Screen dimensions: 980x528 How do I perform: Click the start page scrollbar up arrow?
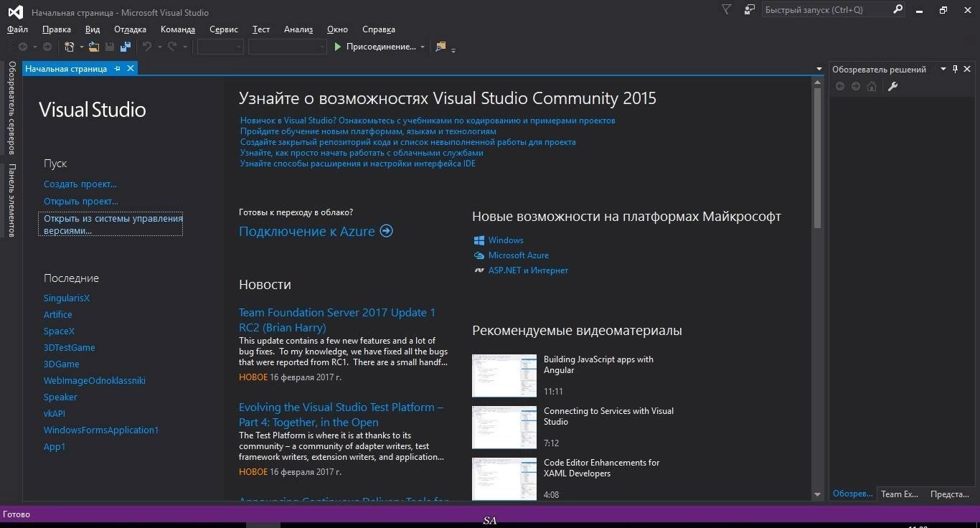coord(817,82)
